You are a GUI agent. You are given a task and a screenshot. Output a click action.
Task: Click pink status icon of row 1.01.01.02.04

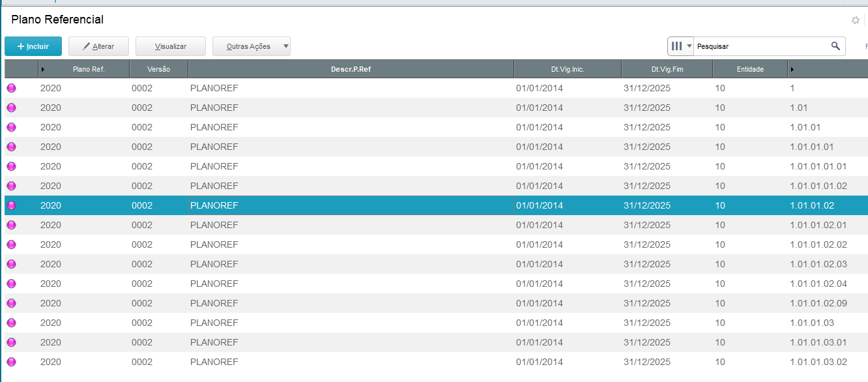pos(11,284)
